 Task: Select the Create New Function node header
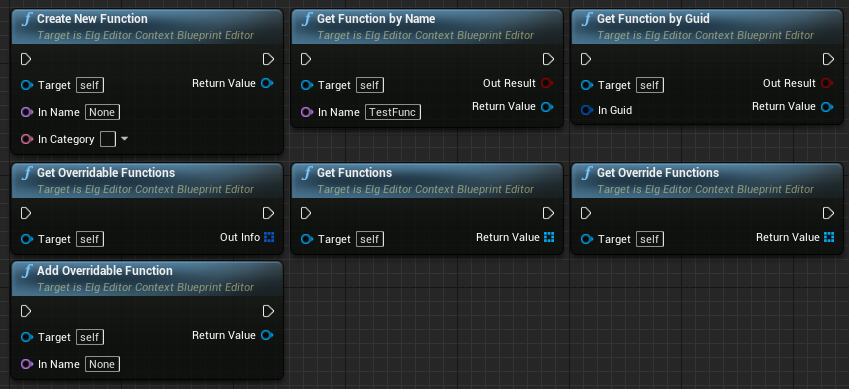pos(147,27)
